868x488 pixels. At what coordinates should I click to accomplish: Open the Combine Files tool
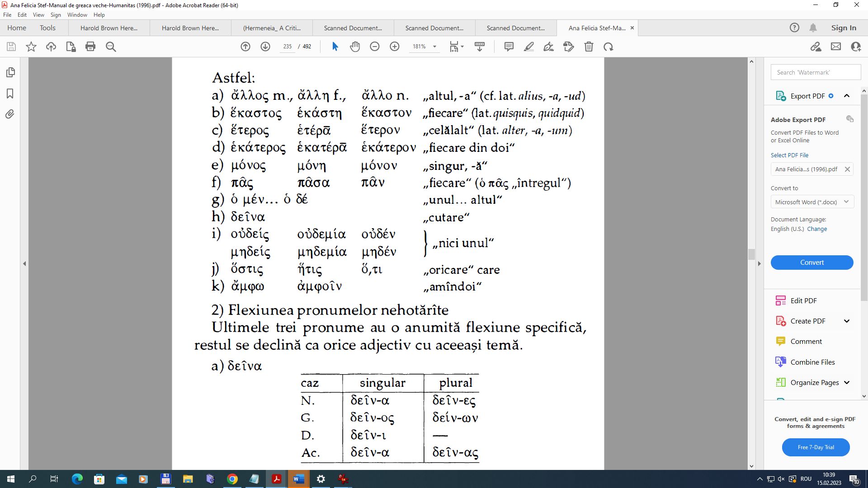812,362
